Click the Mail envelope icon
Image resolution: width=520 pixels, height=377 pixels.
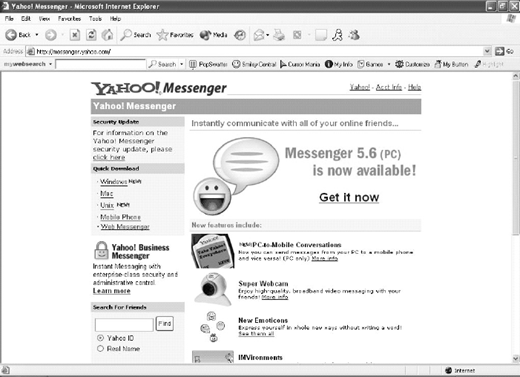click(x=259, y=35)
